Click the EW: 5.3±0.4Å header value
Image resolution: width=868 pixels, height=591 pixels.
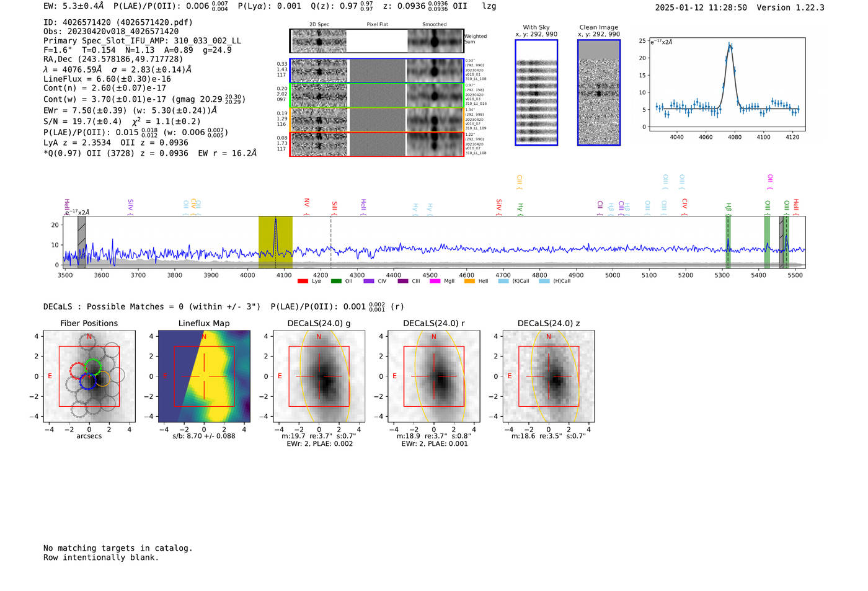tap(74, 6)
